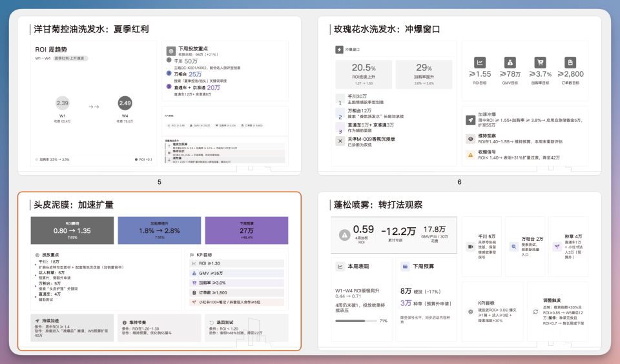
Task: Click the W4 2.49 dark circle
Action: [125, 103]
